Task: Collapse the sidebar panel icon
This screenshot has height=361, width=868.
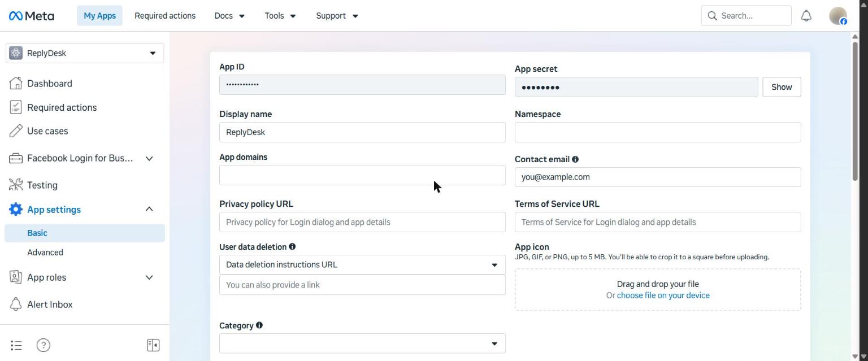Action: [153, 345]
